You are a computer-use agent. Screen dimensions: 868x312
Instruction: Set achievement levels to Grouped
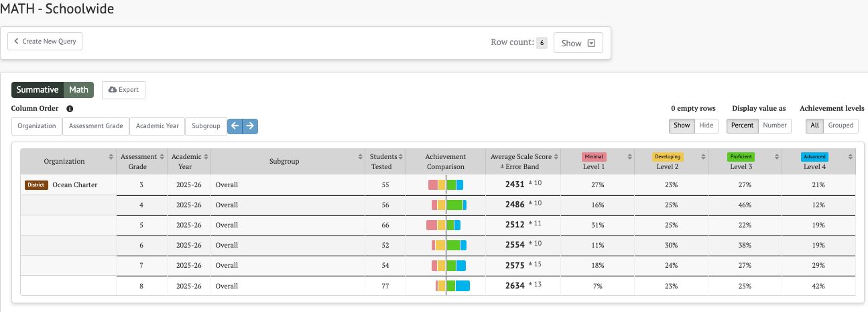point(841,125)
